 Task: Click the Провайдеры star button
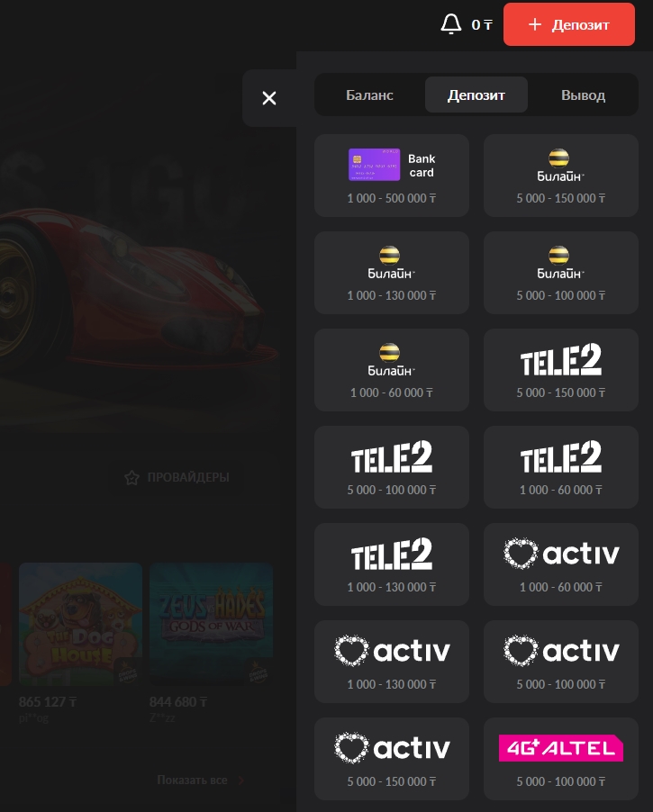(x=177, y=477)
